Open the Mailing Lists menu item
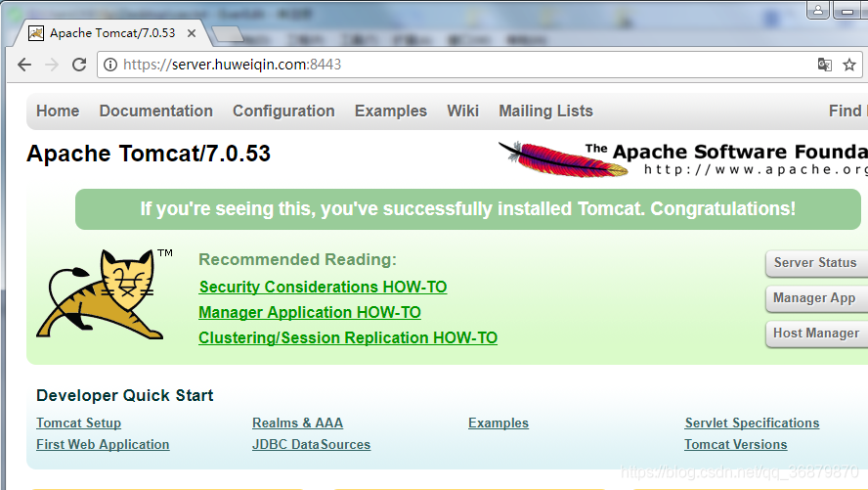Screen dimensions: 868x490 click(545, 111)
